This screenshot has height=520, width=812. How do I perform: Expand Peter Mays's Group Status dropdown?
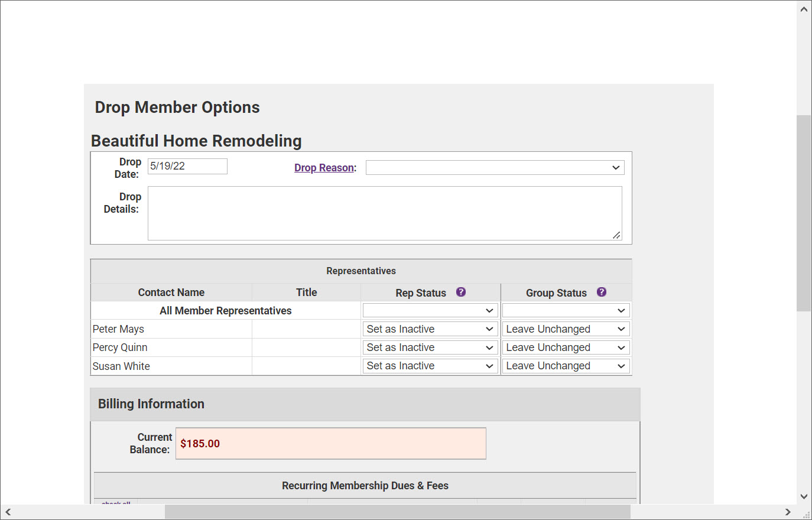click(x=566, y=329)
